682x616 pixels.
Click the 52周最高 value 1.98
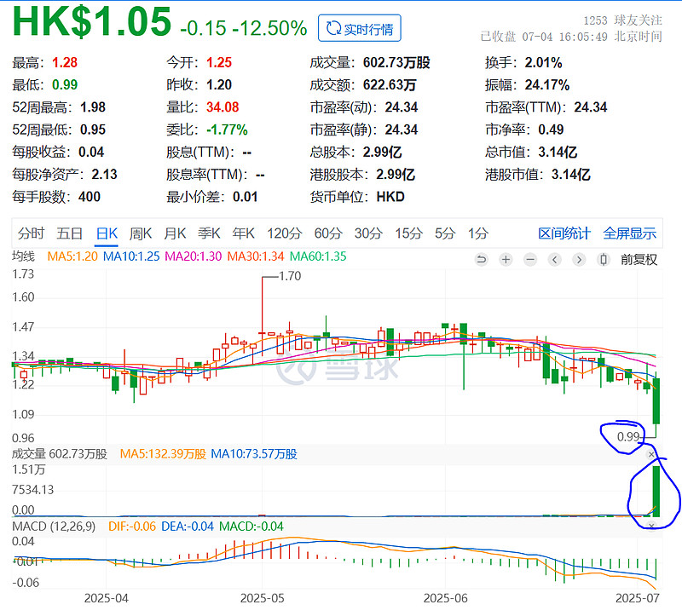[x=93, y=107]
